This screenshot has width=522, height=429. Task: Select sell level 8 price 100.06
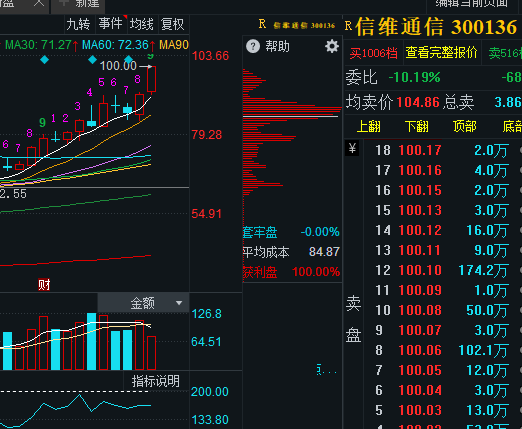click(420, 350)
